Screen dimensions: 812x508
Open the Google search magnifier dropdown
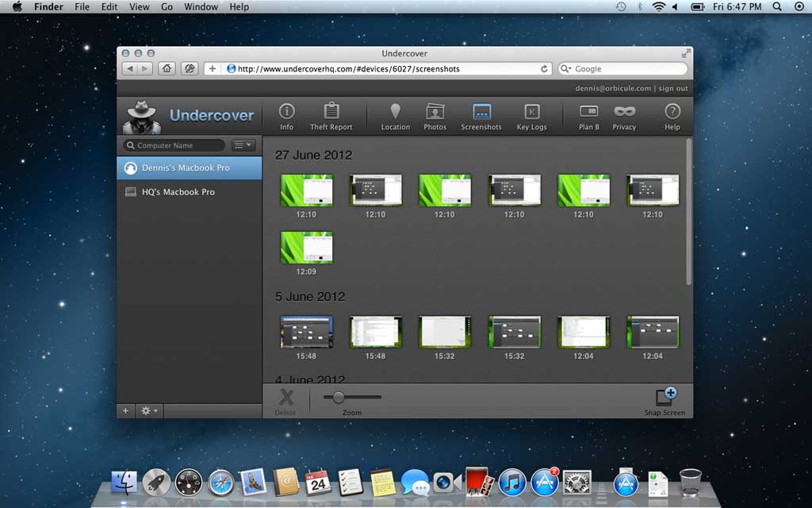pyautogui.click(x=565, y=69)
